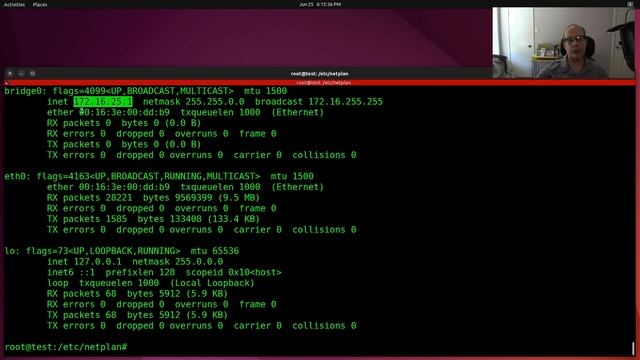
Task: Click the webcam video overlay
Action: (563, 42)
